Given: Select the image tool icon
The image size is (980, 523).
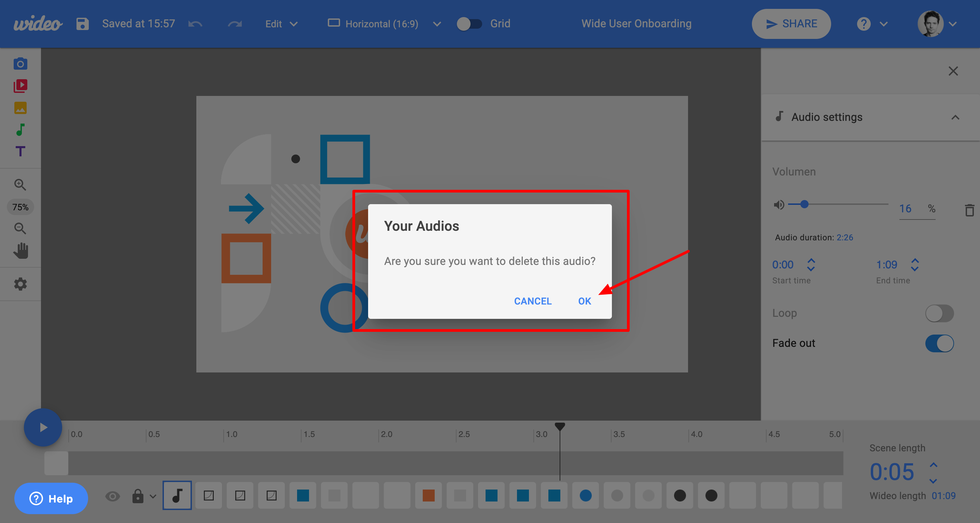Looking at the screenshot, I should click(20, 108).
